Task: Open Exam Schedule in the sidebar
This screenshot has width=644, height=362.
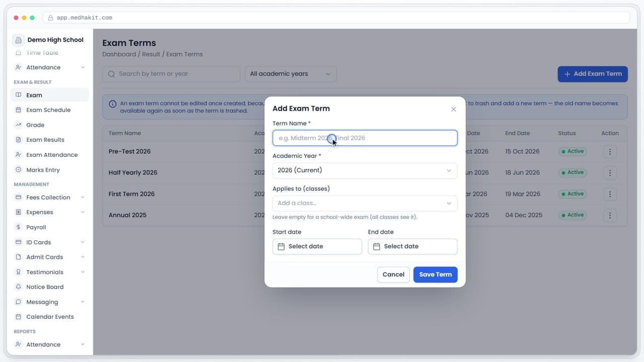Action: pyautogui.click(x=48, y=110)
